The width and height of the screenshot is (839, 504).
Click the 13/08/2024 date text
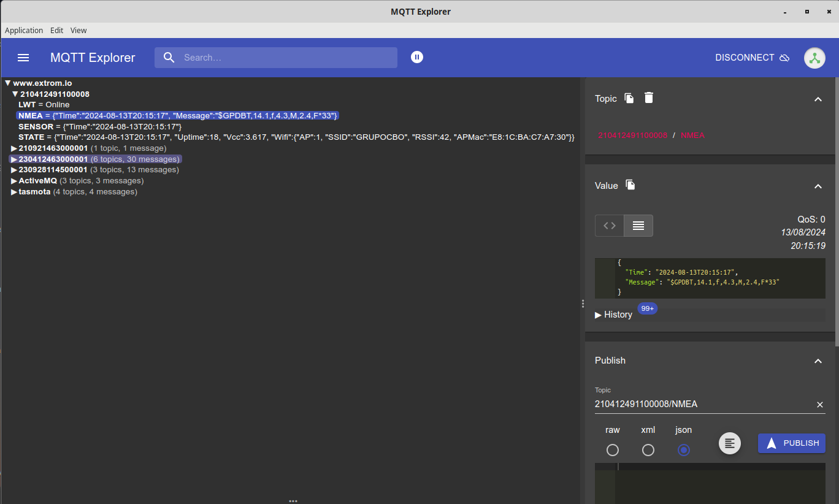pos(803,232)
